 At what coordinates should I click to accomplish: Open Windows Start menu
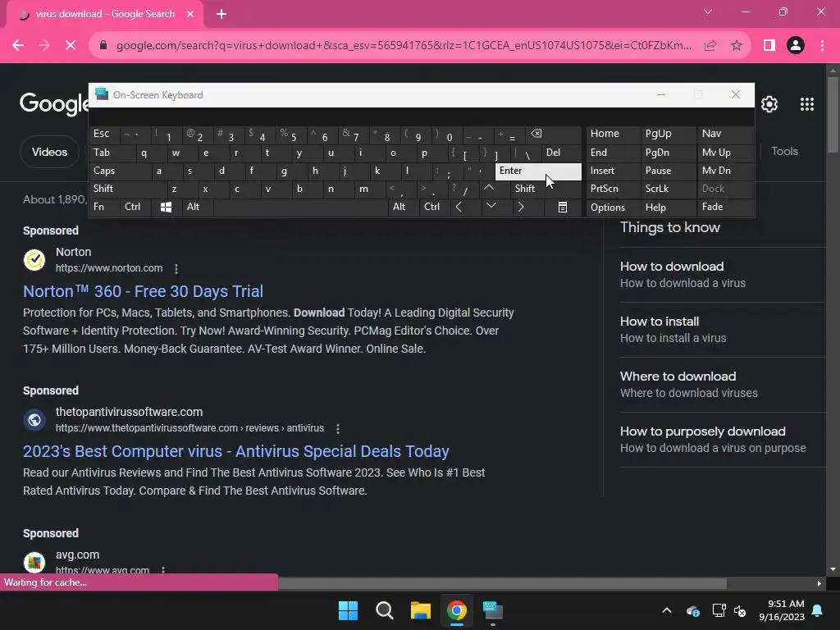click(348, 610)
